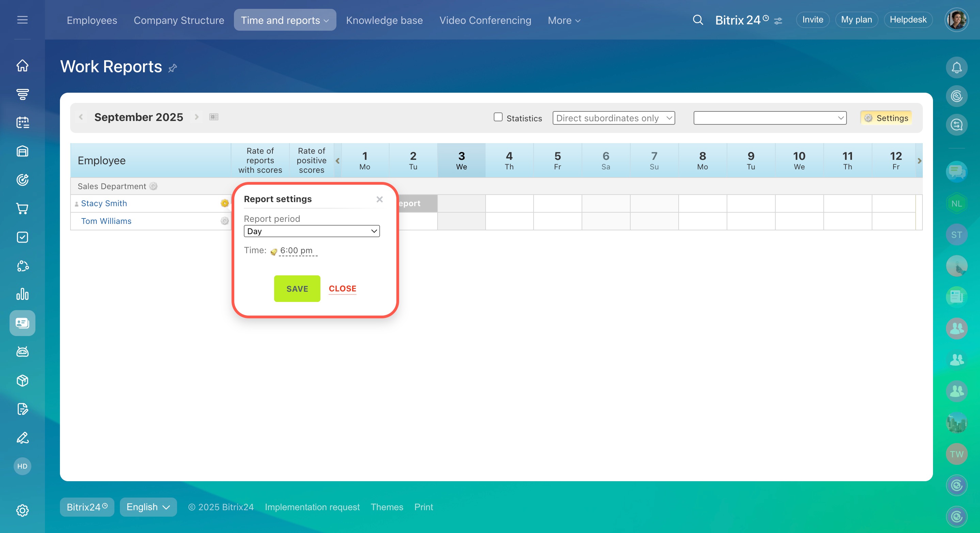This screenshot has width=980, height=533.
Task: Open the hamburger menu in the sidebar
Action: [22, 20]
